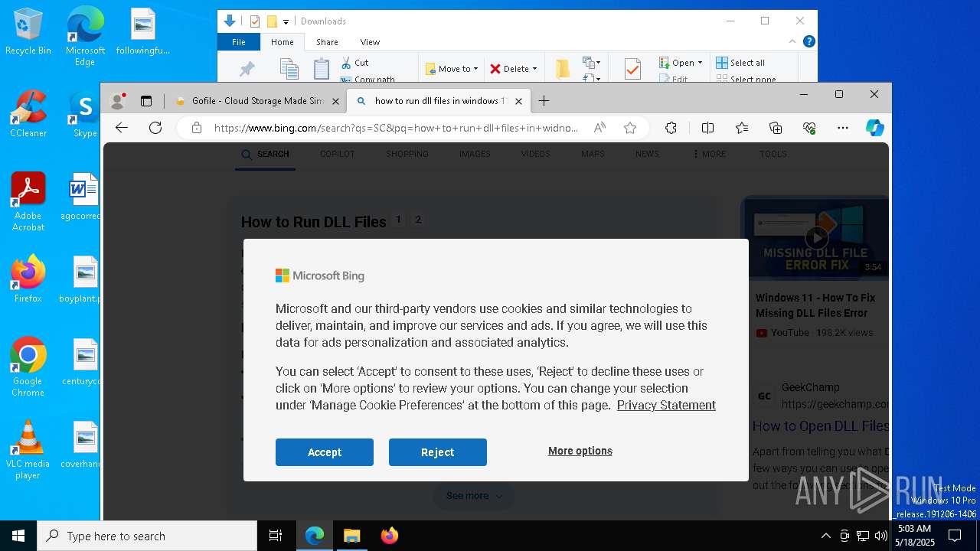980x551 pixels.
Task: Close the 'how to run dll files' tab
Action: [x=518, y=101]
